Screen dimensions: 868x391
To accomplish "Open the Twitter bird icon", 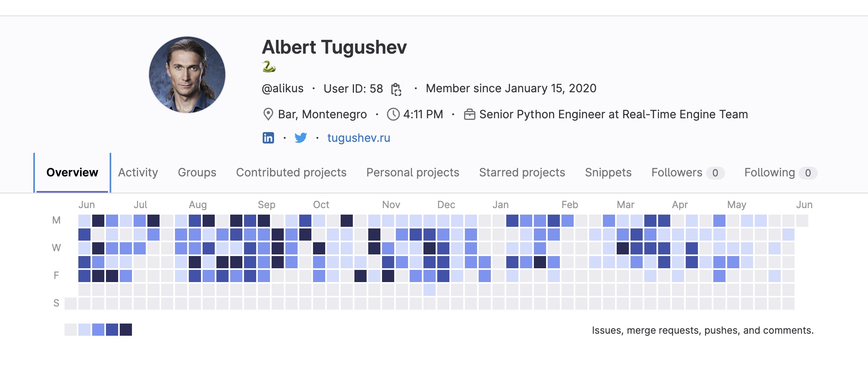I will click(x=300, y=138).
